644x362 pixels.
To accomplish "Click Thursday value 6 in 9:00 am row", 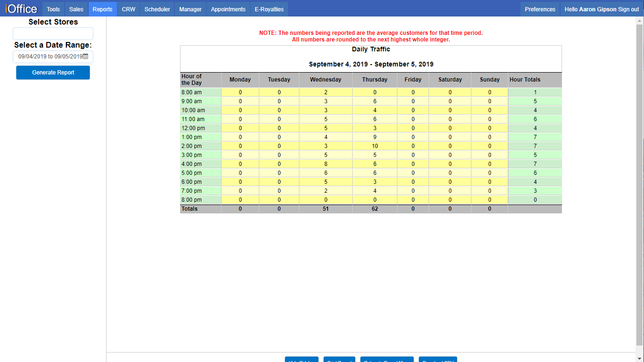I will [x=375, y=101].
